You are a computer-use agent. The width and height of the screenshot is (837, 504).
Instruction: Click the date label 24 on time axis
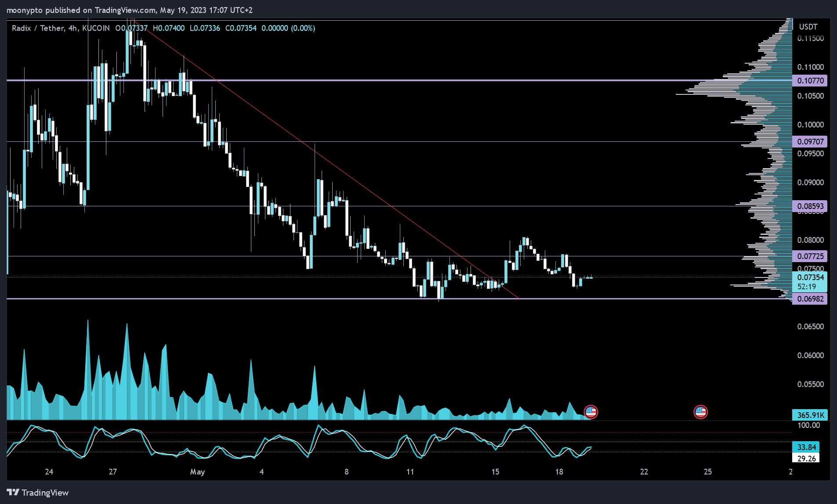[x=49, y=472]
